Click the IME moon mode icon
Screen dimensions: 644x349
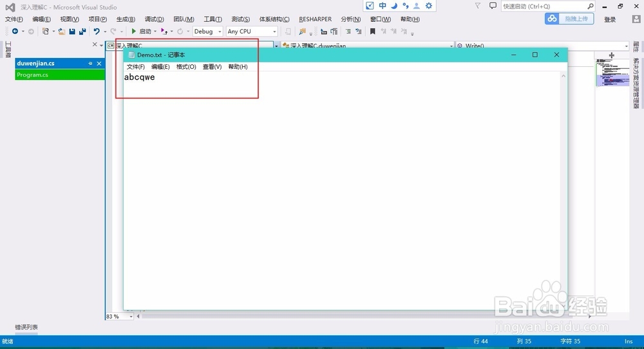(394, 6)
